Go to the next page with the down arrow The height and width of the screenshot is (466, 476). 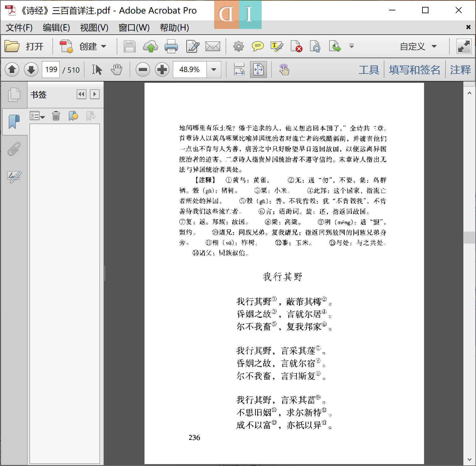tap(31, 70)
